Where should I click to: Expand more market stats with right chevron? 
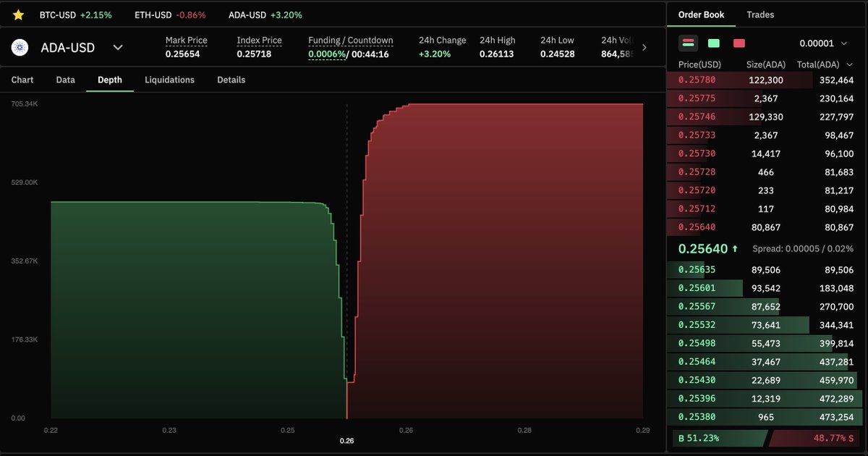click(x=644, y=48)
